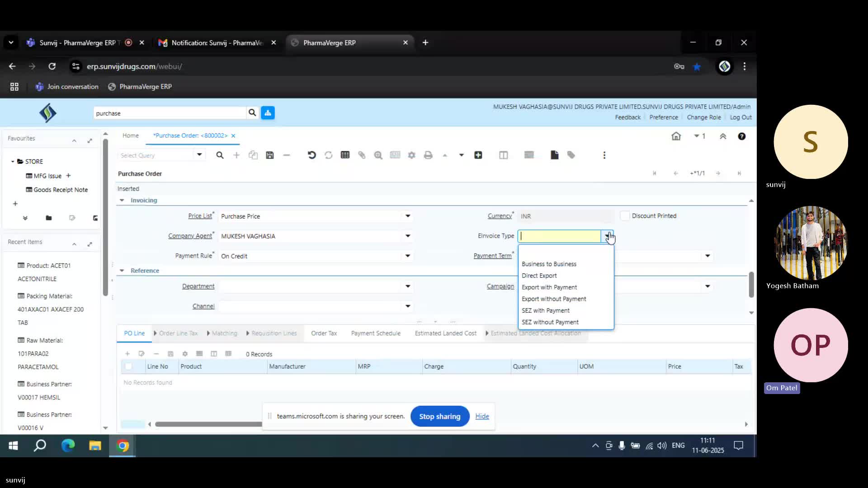The height and width of the screenshot is (488, 868).
Task: Select SEZ without Payment option
Action: (x=566, y=322)
